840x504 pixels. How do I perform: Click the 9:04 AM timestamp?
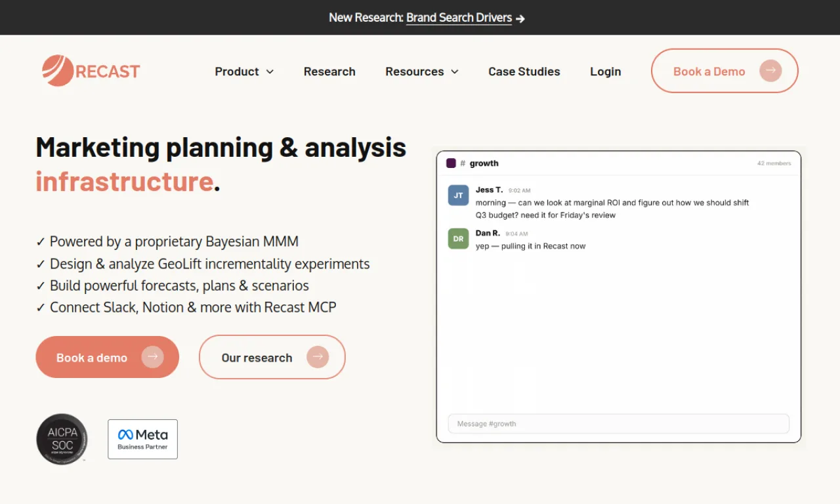pos(516,234)
